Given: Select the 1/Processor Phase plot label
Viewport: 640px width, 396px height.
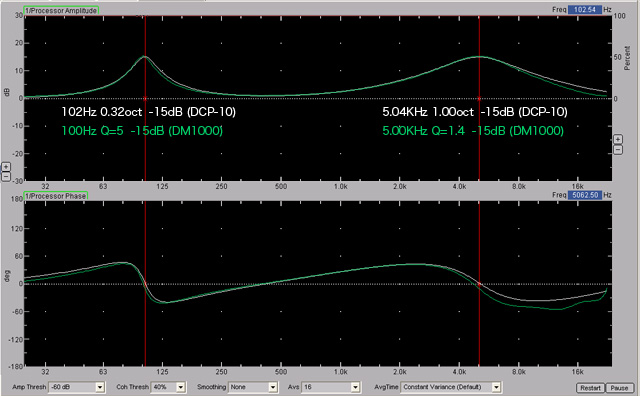Looking at the screenshot, I should point(56,196).
